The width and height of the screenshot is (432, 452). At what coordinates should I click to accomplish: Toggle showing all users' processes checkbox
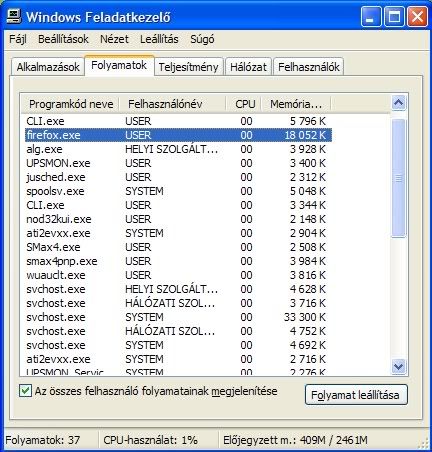click(x=25, y=391)
